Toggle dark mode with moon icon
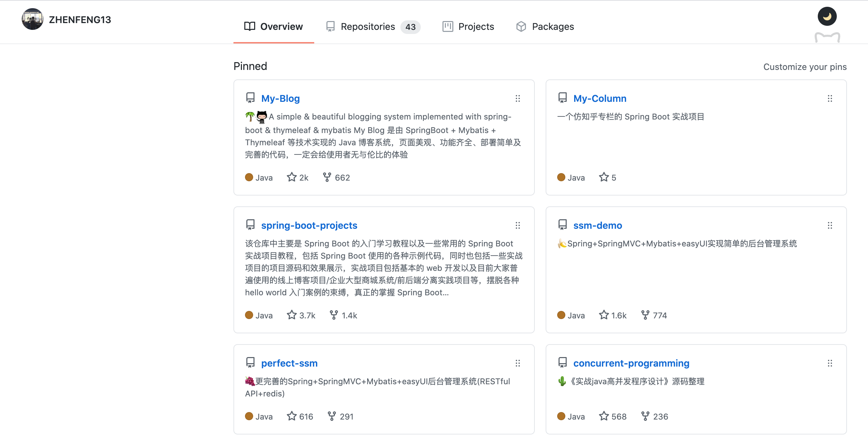Screen dimensions: 868x446 827,16
